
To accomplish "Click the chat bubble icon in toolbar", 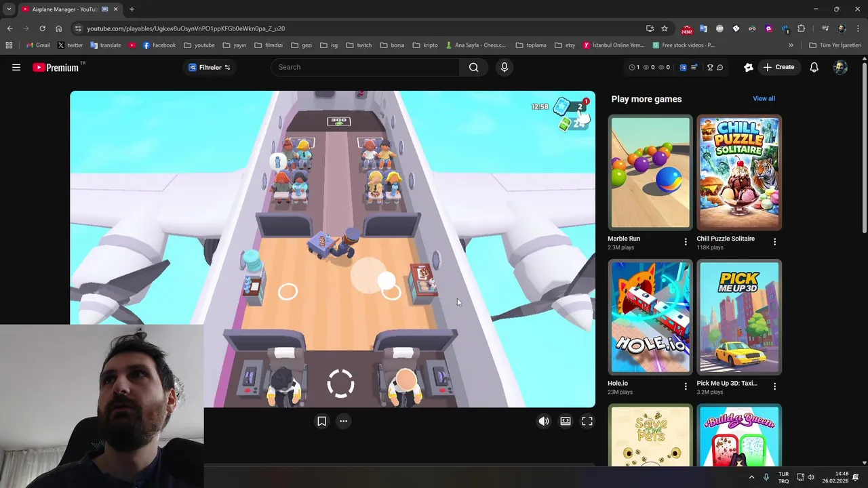I will coord(720,67).
